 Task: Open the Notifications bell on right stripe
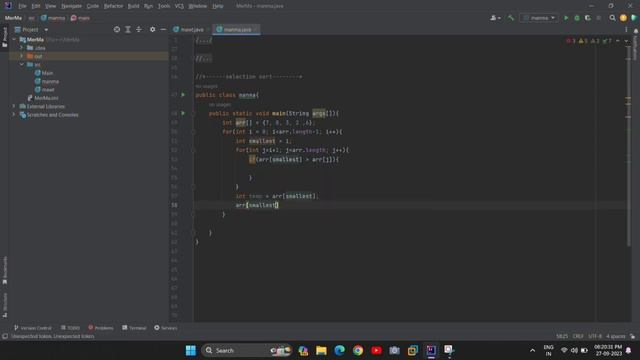[x=636, y=31]
